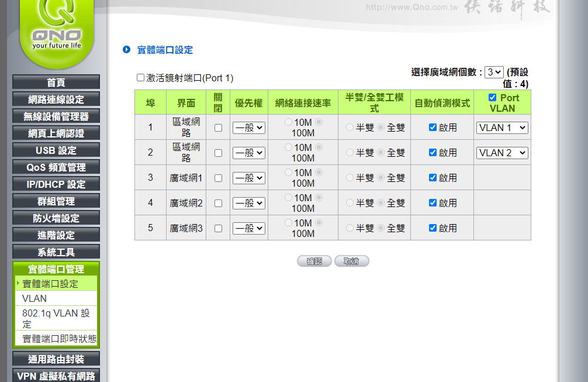This screenshot has width=588, height=382.
Task: Toggle the Port VLAN header checkbox
Action: 492,98
